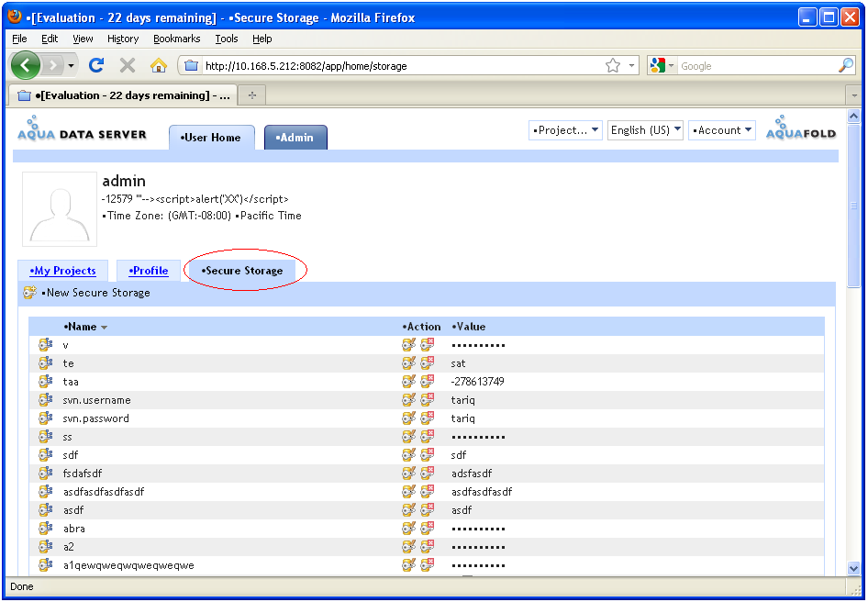Open the Profile link
868x602 pixels.
pyautogui.click(x=149, y=271)
